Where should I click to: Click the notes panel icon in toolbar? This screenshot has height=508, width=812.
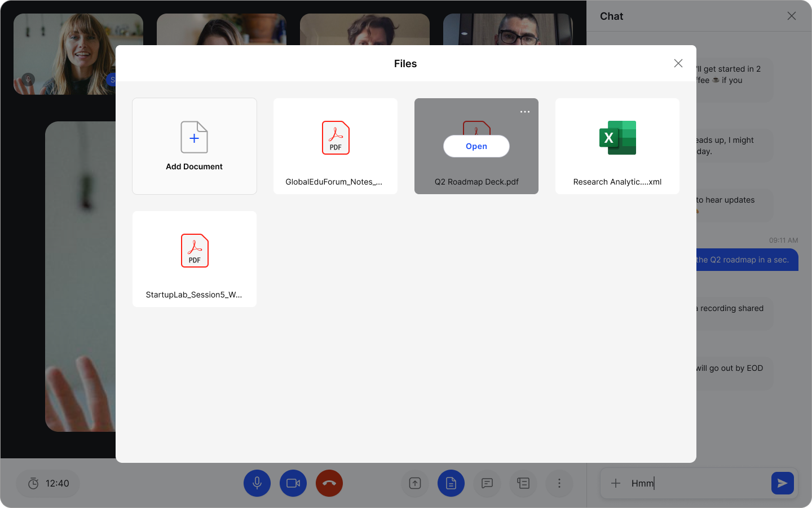(523, 483)
